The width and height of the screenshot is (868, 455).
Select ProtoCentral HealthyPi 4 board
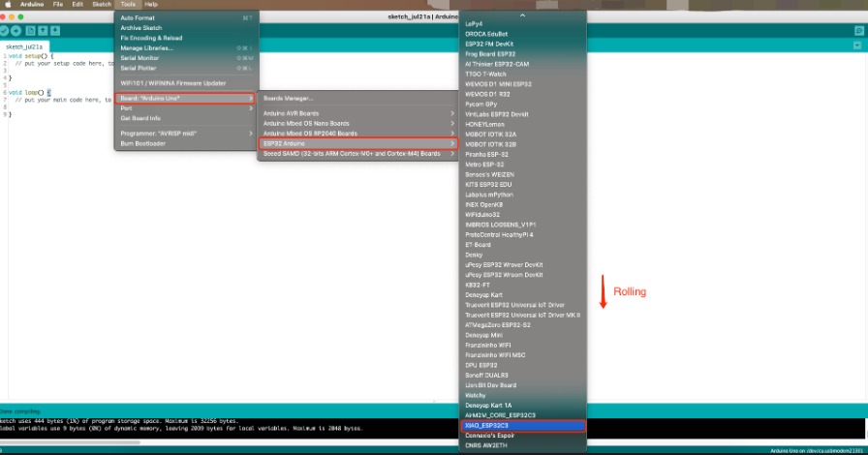point(522,234)
